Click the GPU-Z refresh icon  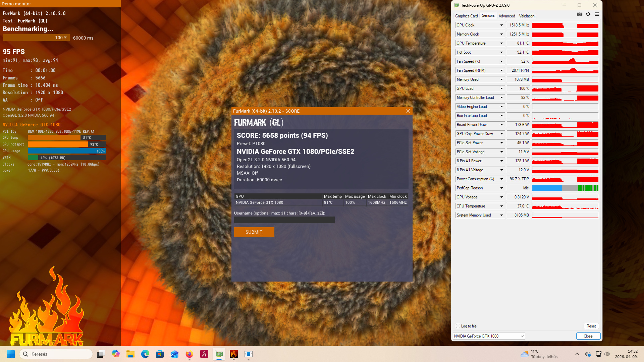(588, 14)
